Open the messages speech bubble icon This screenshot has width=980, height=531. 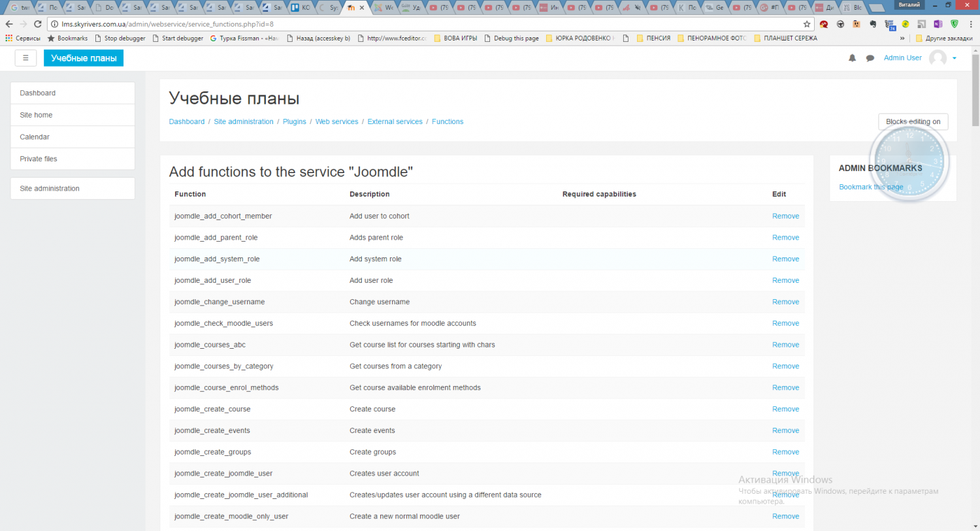pos(870,58)
